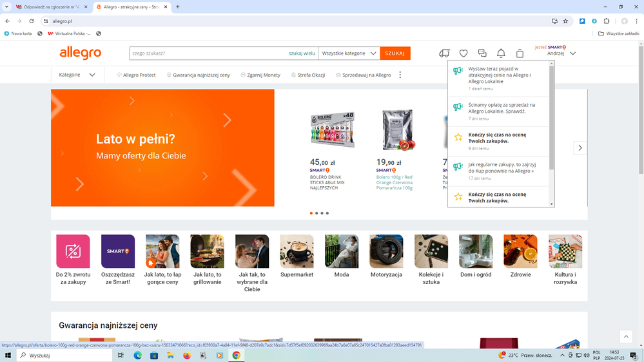Open new browser tab with plus

[177, 6]
